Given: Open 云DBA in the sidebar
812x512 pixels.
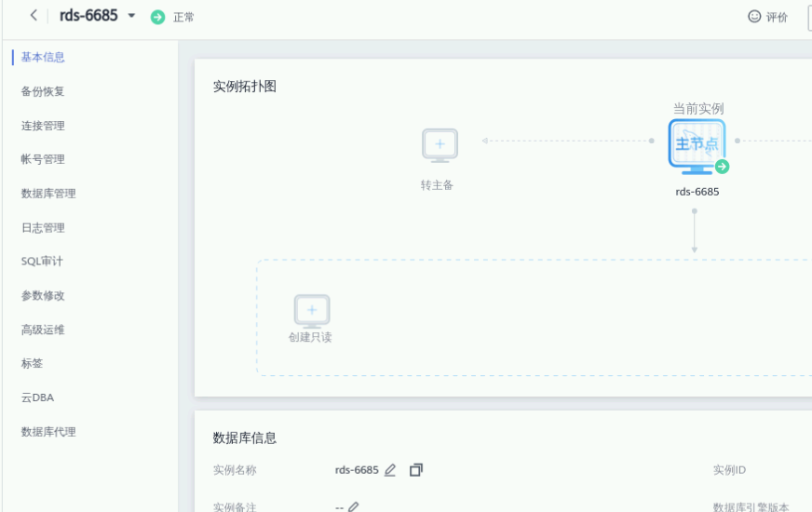Looking at the screenshot, I should point(37,397).
